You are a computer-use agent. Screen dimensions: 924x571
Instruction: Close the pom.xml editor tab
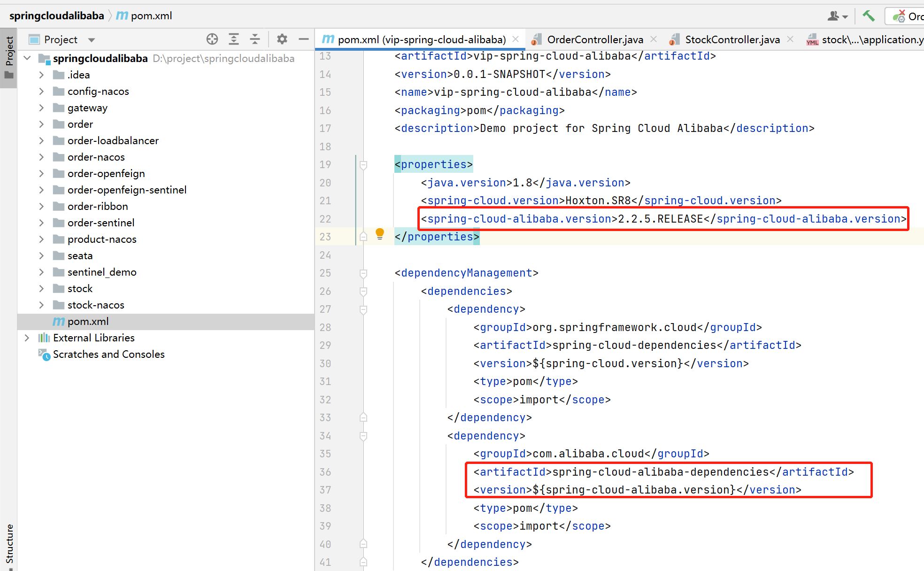516,39
